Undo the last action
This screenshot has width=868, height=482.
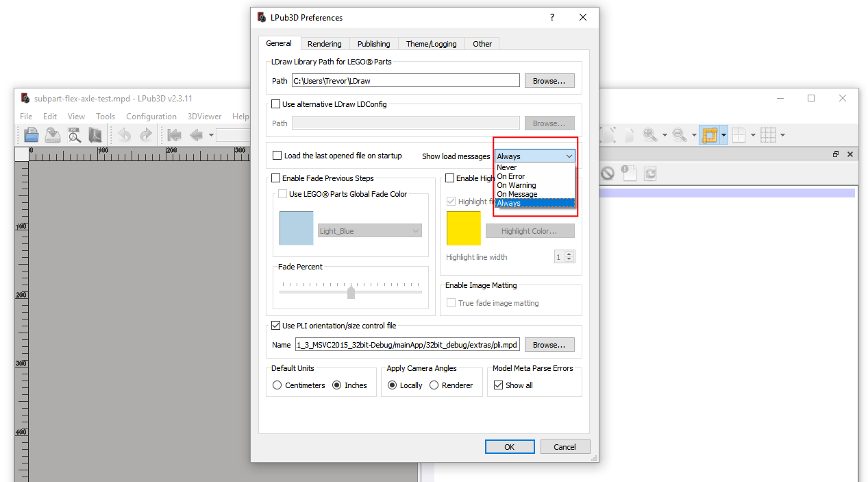[124, 134]
